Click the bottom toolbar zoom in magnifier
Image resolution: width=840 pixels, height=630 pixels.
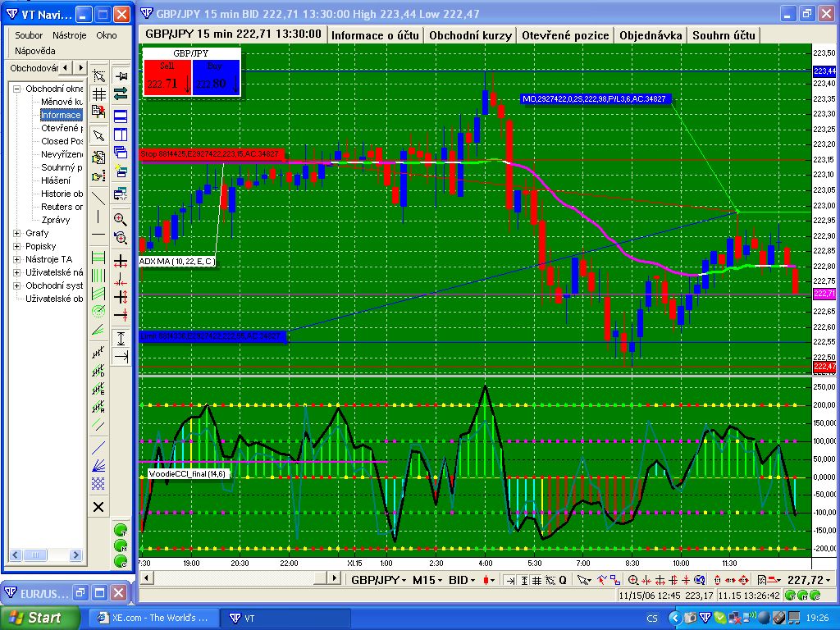point(633,580)
